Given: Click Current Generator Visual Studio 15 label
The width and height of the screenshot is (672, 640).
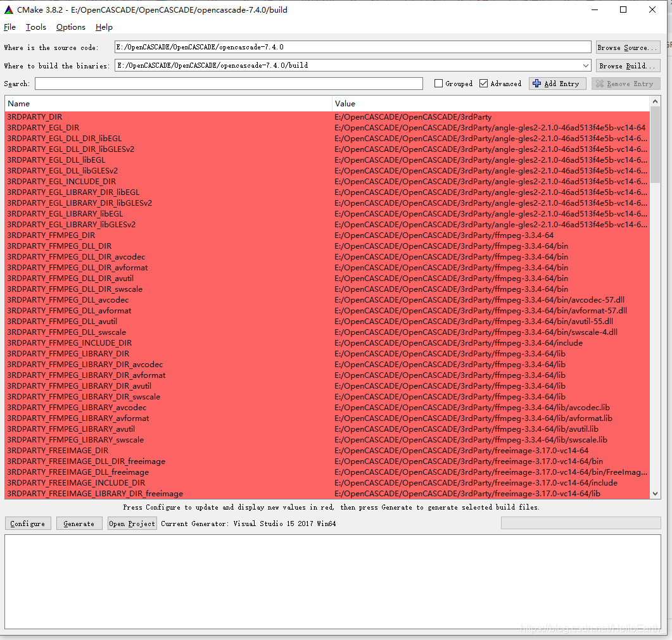Looking at the screenshot, I should (248, 524).
